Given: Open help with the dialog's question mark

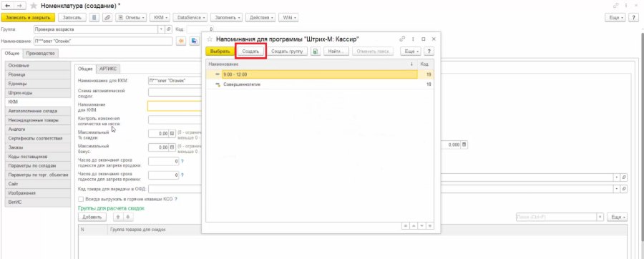Looking at the screenshot, I should coord(429,52).
